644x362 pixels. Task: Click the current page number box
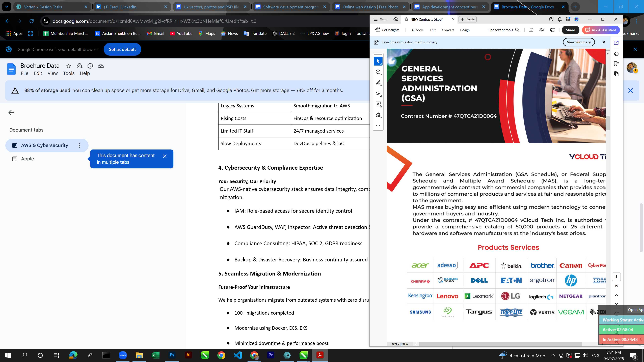coord(616,277)
